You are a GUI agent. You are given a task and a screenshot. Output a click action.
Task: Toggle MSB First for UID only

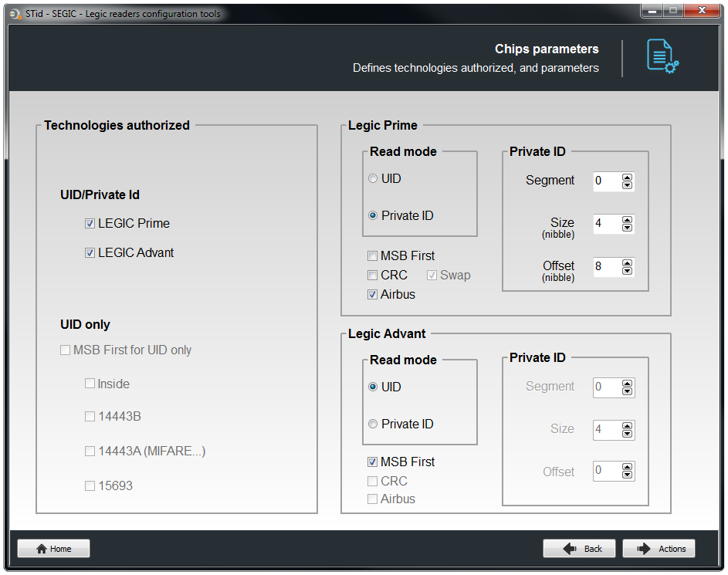(x=65, y=350)
